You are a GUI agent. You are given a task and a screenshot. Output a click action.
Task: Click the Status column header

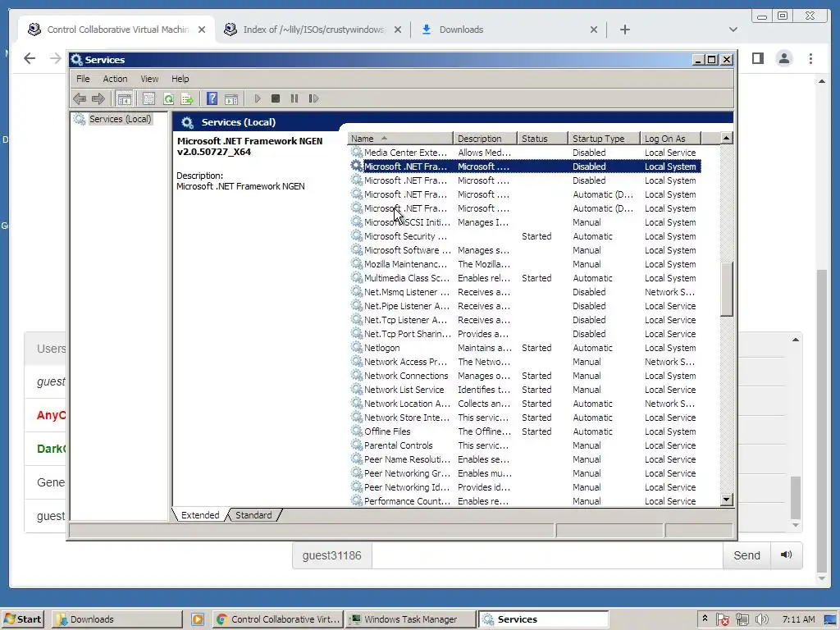tap(542, 138)
